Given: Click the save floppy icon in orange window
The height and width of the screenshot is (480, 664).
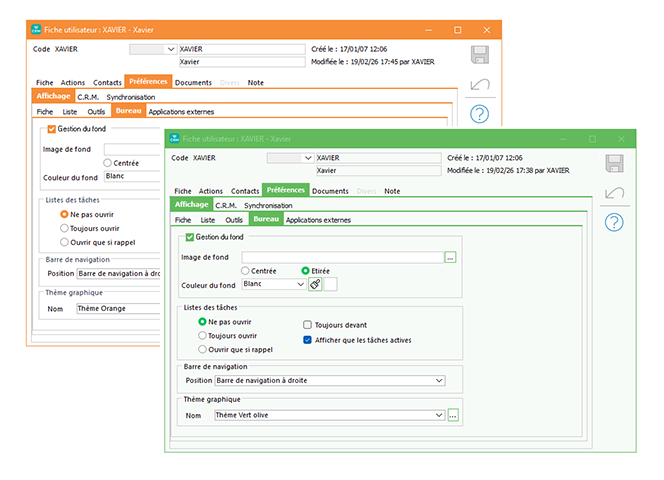Looking at the screenshot, I should (480, 55).
